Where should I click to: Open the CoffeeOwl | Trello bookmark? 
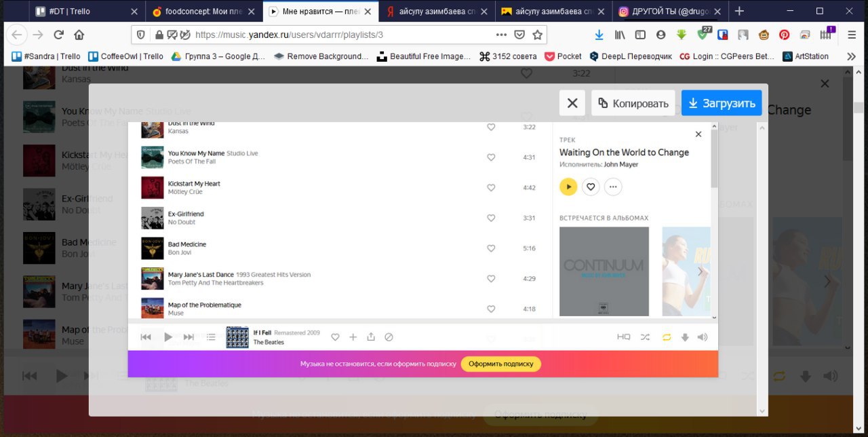click(126, 56)
